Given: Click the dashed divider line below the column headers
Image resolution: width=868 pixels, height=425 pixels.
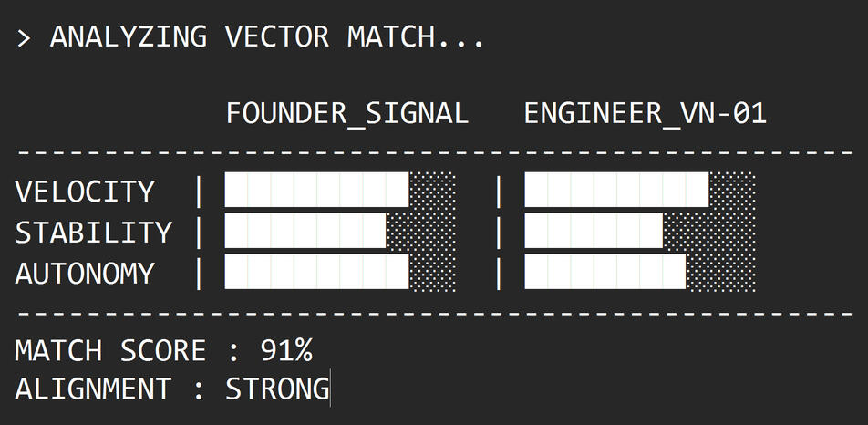Looking at the screenshot, I should 434,151.
